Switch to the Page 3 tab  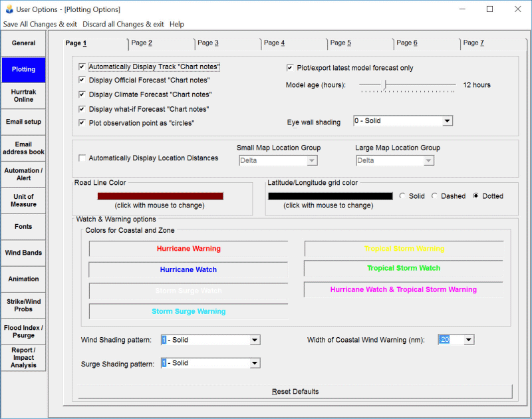pyautogui.click(x=207, y=43)
